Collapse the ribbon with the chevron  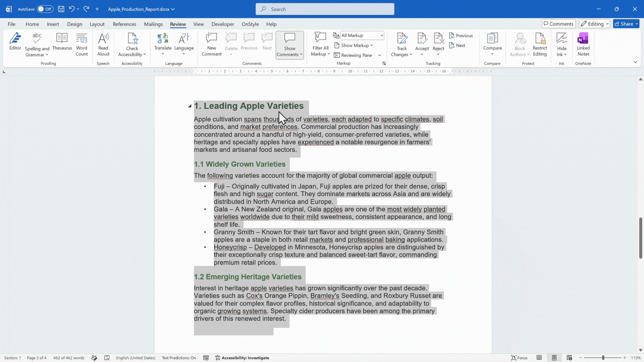click(635, 62)
